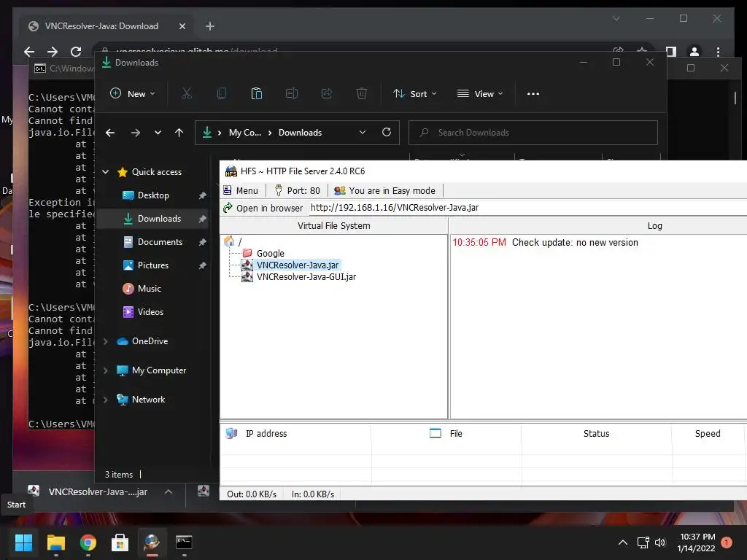Open Command Prompt from the taskbar

(x=184, y=542)
